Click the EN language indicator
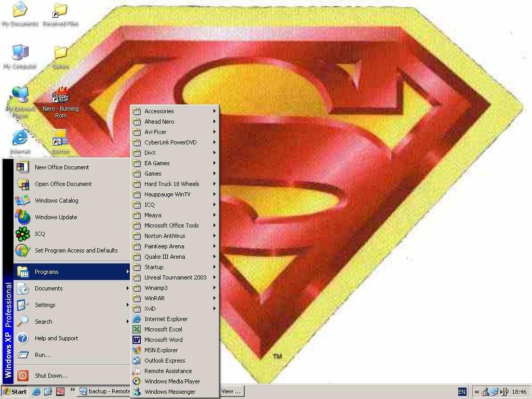Screen dimensions: 532x399 462,392
